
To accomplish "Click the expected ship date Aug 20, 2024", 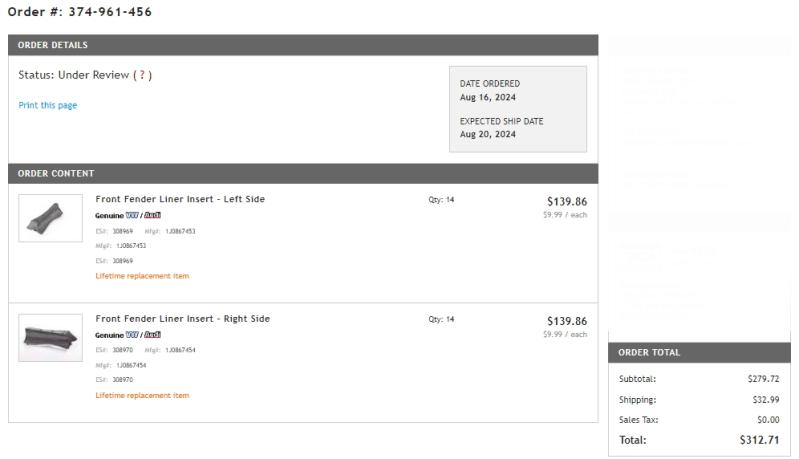I will click(x=488, y=134).
